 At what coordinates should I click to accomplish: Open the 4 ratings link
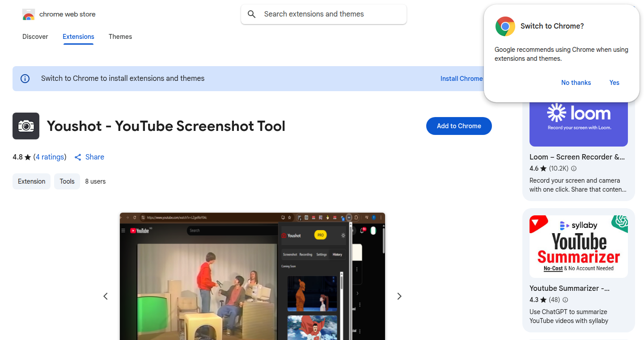coord(51,157)
